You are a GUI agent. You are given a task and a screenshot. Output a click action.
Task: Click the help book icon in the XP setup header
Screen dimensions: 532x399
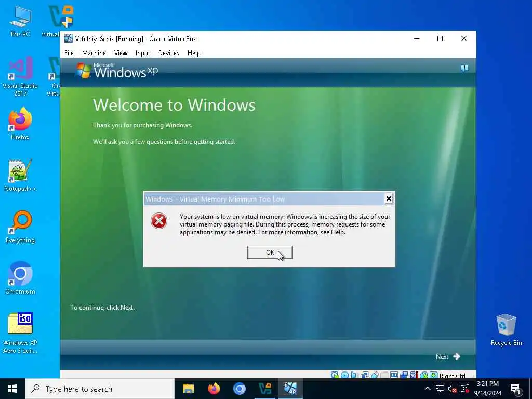464,68
